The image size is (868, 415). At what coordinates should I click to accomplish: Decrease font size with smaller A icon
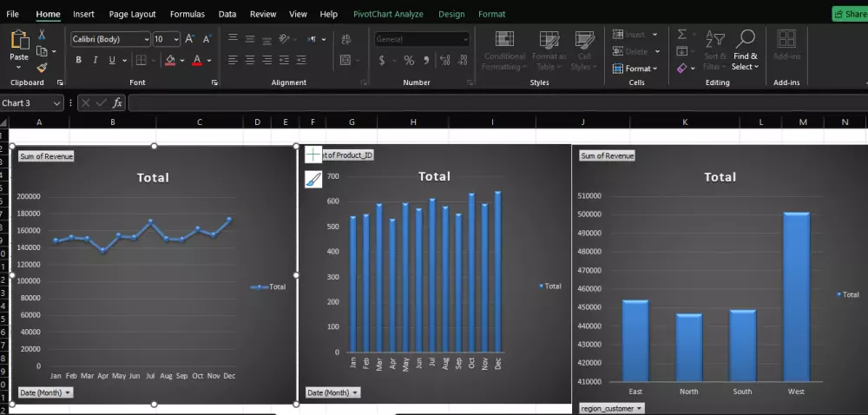point(207,39)
